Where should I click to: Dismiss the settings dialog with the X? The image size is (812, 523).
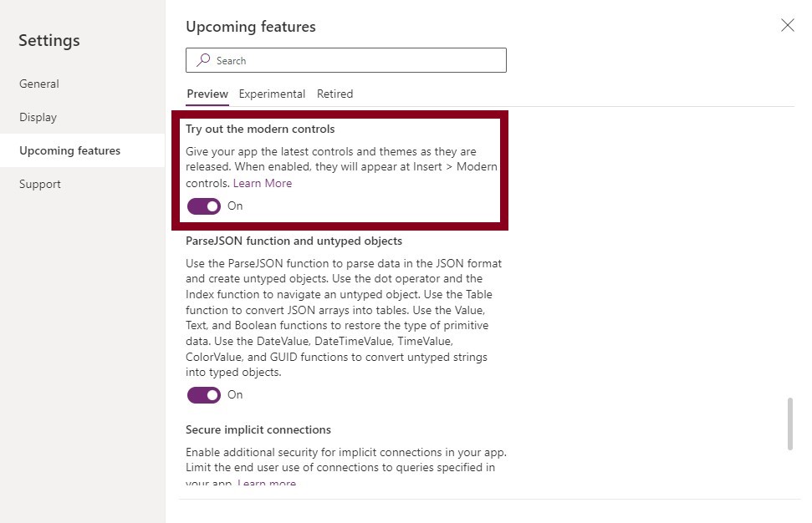787,25
